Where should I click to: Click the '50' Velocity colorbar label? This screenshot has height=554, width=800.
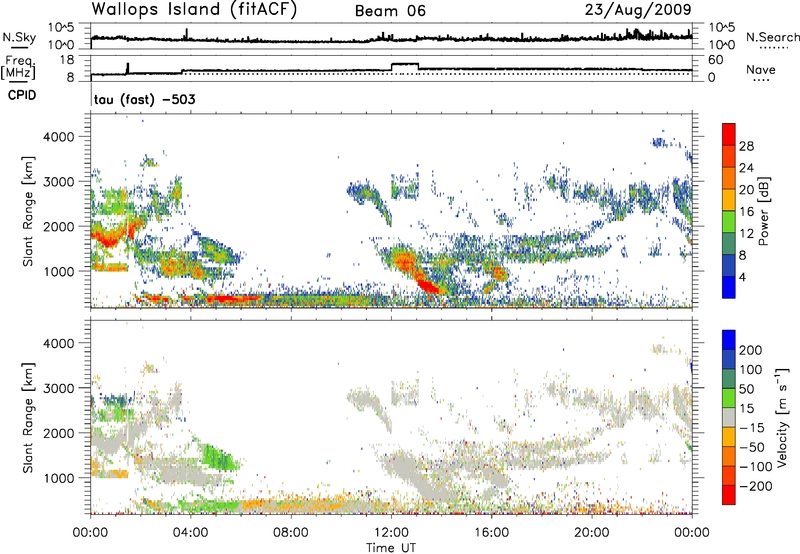point(746,389)
